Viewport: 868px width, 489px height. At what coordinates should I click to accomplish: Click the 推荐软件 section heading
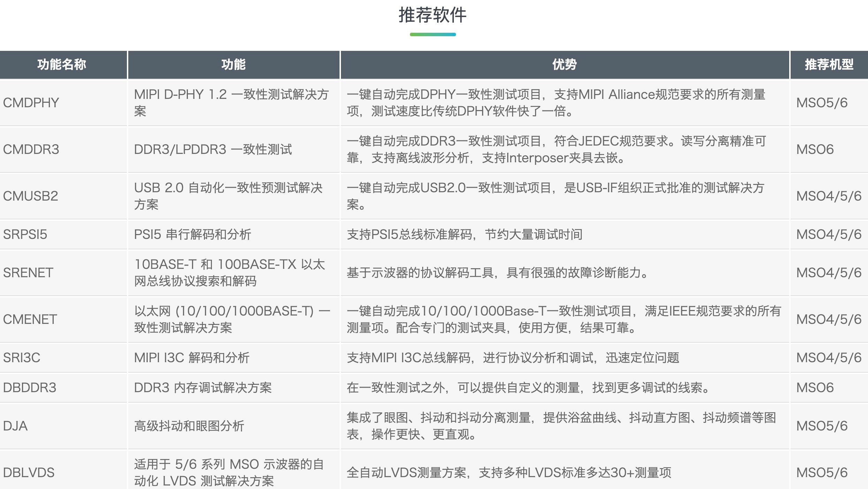click(x=433, y=15)
